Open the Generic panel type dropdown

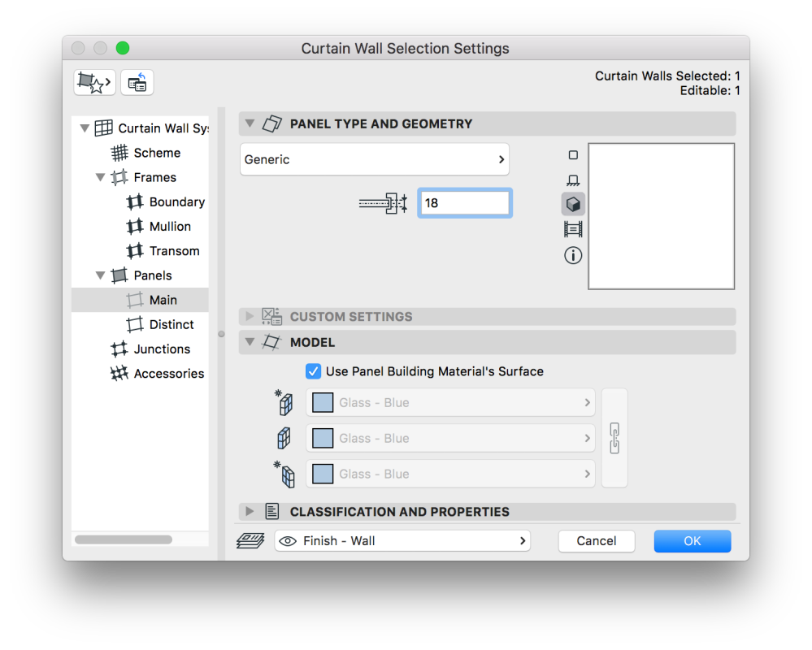375,160
